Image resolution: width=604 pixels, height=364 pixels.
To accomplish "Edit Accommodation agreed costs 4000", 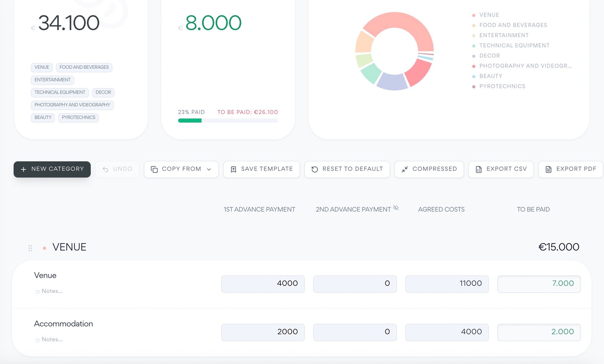I will tap(447, 332).
